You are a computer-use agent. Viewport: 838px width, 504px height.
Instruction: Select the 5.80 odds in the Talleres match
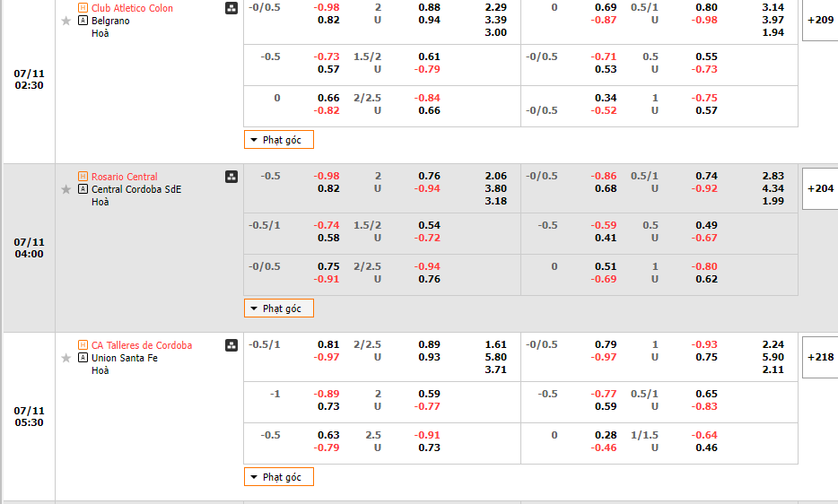click(x=495, y=357)
